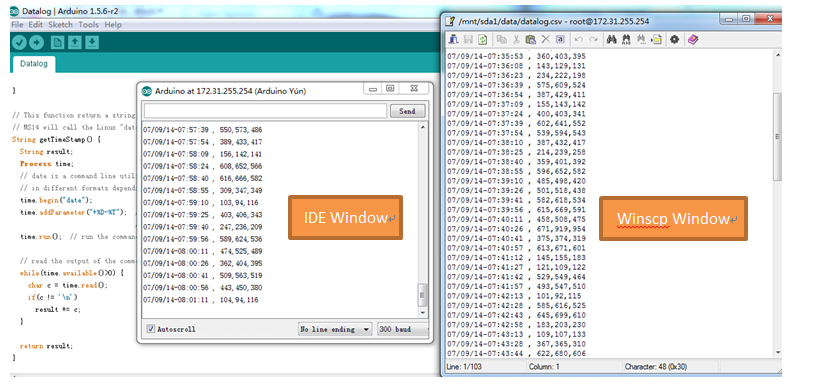Open a sketch using the up-arrow Open icon
The width and height of the screenshot is (813, 387).
[x=75, y=43]
